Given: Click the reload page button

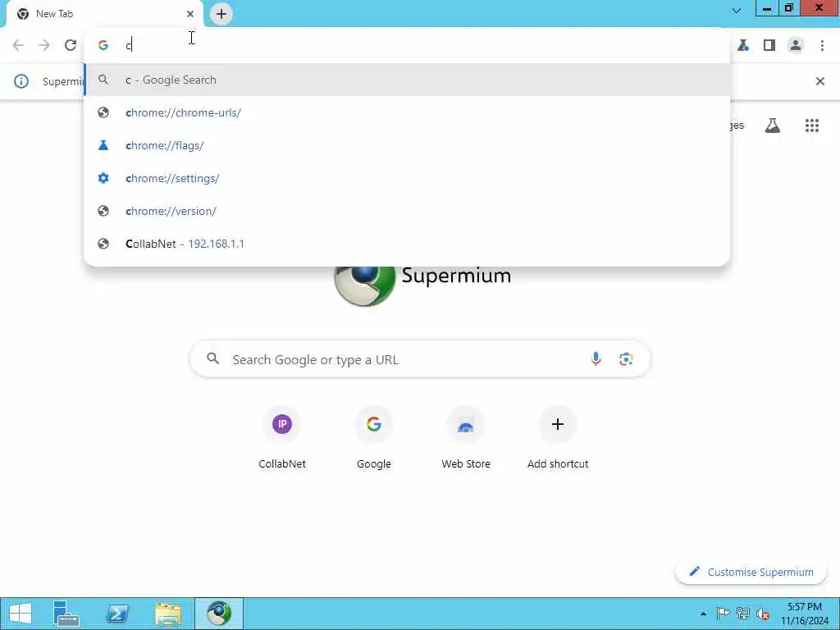Looking at the screenshot, I should pyautogui.click(x=71, y=45).
